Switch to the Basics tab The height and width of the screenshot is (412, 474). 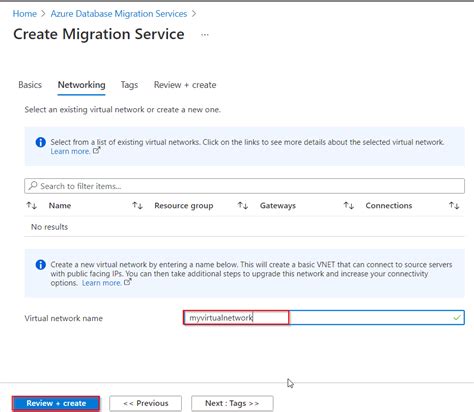click(30, 85)
